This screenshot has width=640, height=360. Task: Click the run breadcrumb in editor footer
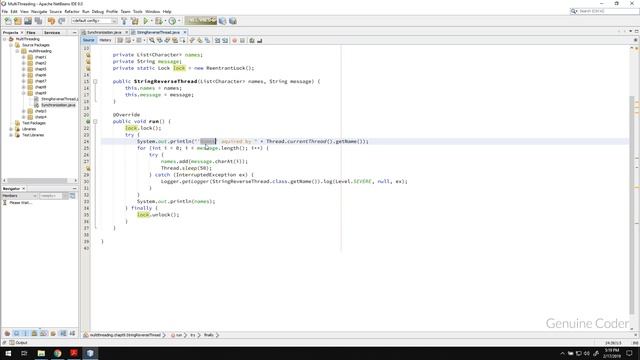click(x=178, y=335)
